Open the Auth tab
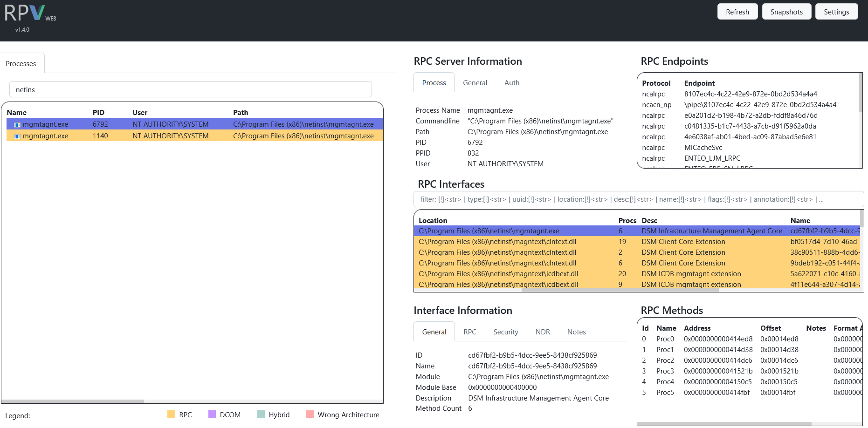Viewport: 868px width, 428px height. click(512, 82)
